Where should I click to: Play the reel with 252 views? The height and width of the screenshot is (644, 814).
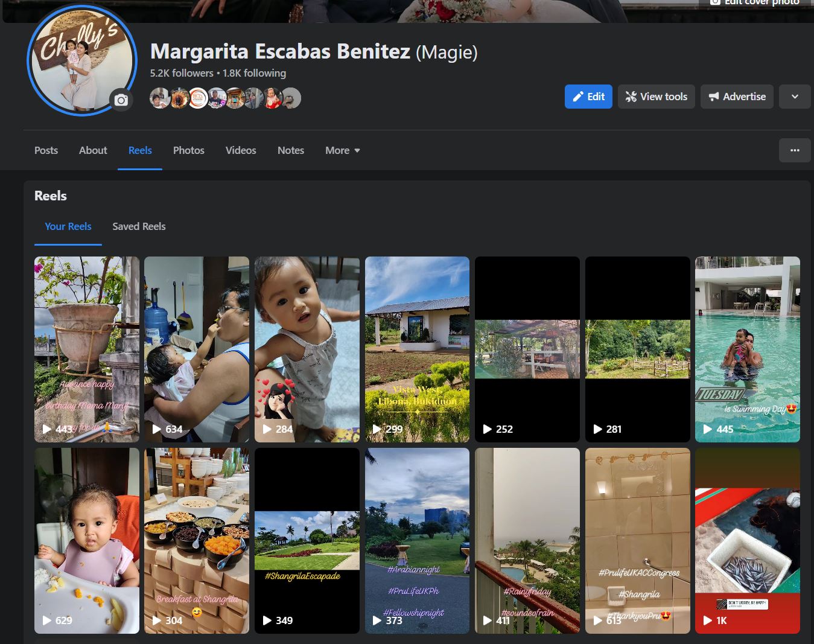[x=527, y=349]
